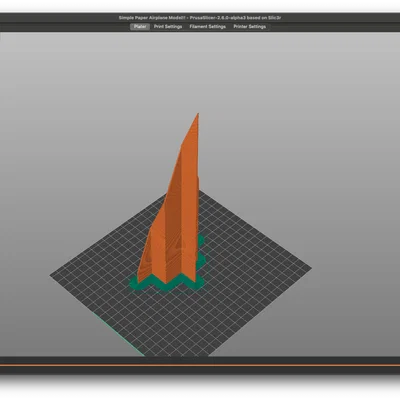
Task: Click the PrusaSlicer window title bar
Action: 200,18
